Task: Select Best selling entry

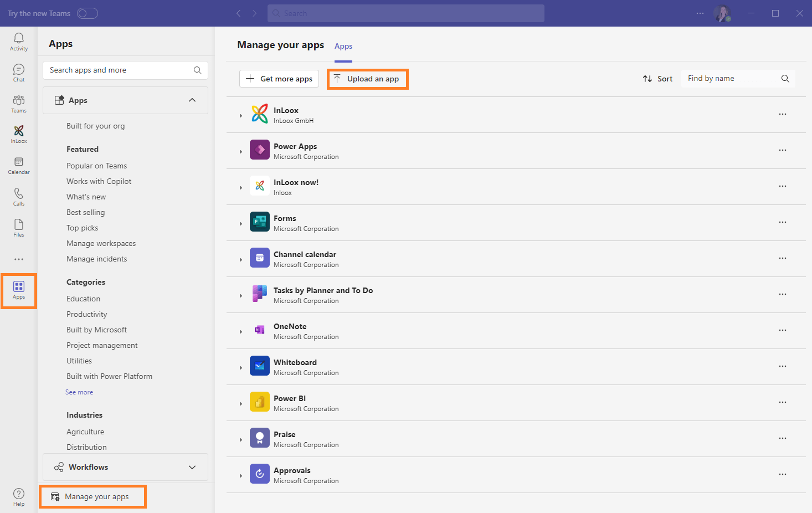Action: [86, 212]
